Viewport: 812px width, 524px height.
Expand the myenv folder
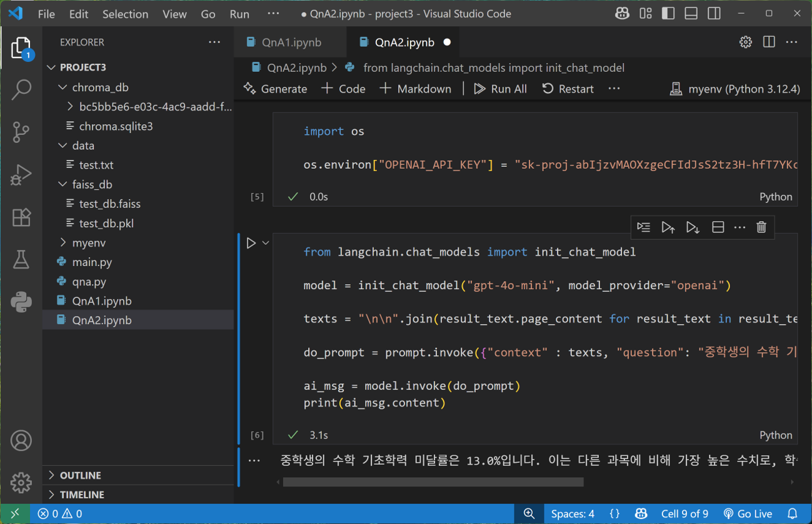[138, 242]
